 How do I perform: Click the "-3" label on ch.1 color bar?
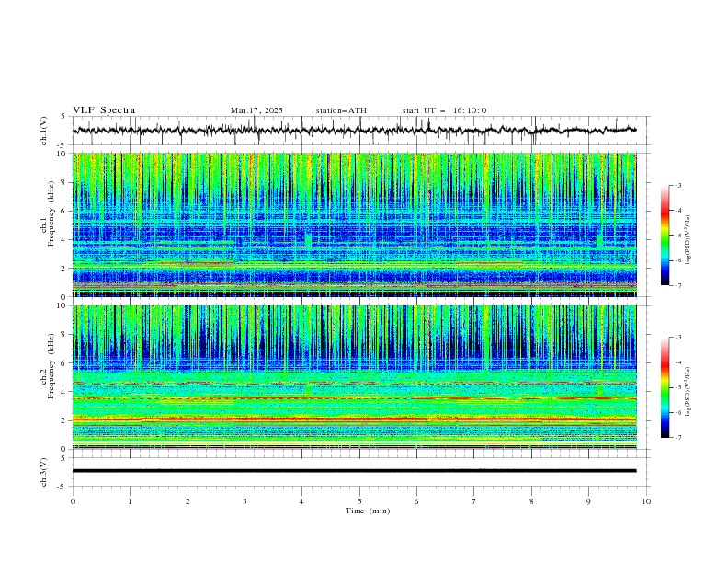[x=678, y=185]
